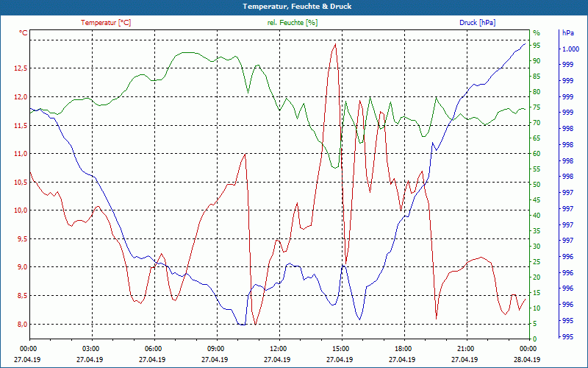The height and width of the screenshot is (368, 588).
Task: Click the '10,0' temperature axis value
Action: pyautogui.click(x=21, y=210)
